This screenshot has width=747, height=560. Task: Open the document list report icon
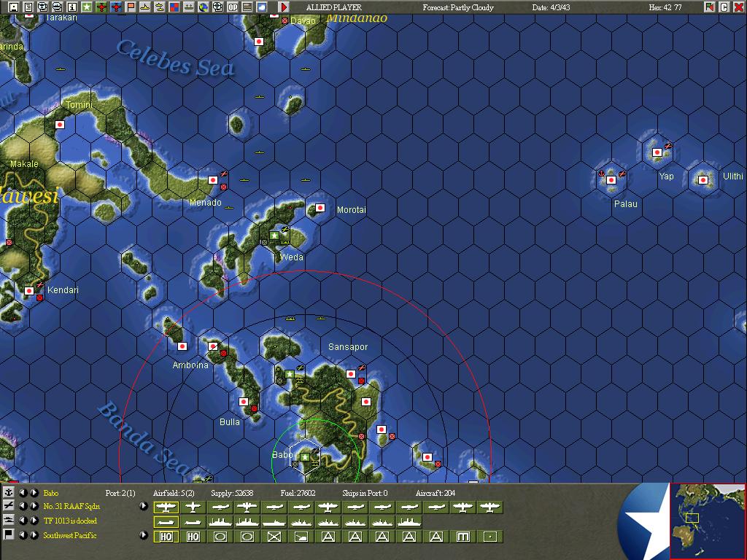click(28, 7)
